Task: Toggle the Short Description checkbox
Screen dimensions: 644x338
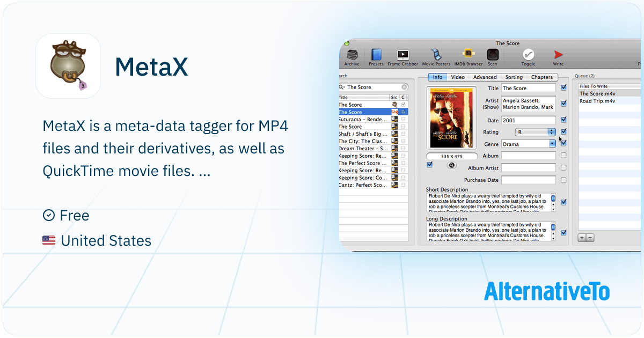Action: pyautogui.click(x=563, y=202)
